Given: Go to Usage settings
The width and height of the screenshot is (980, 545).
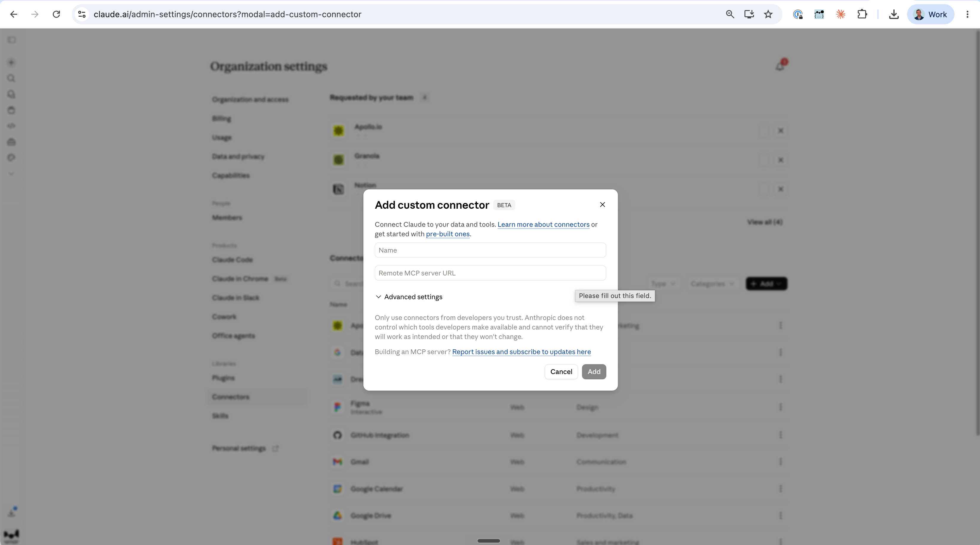Looking at the screenshot, I should 221,137.
